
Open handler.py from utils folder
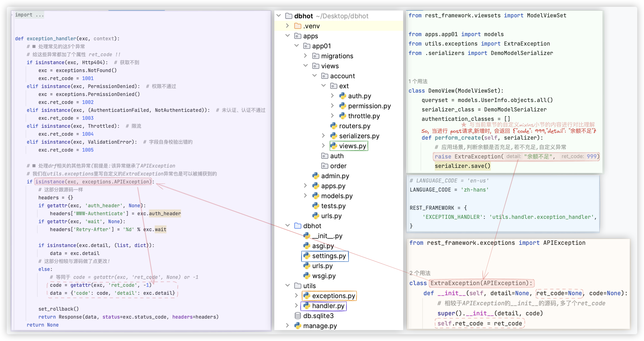tap(328, 306)
